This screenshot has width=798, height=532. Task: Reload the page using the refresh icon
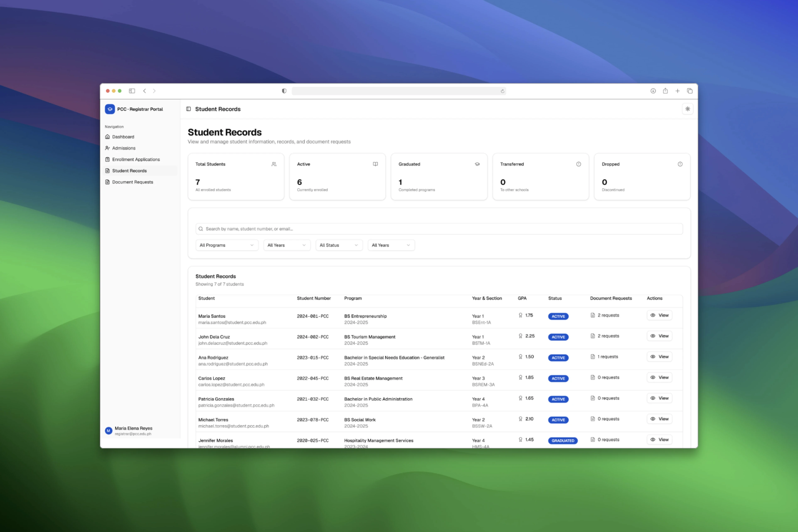click(502, 91)
